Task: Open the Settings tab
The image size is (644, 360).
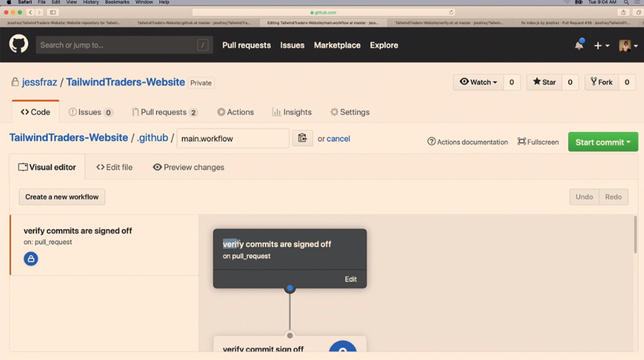Action: (x=350, y=112)
